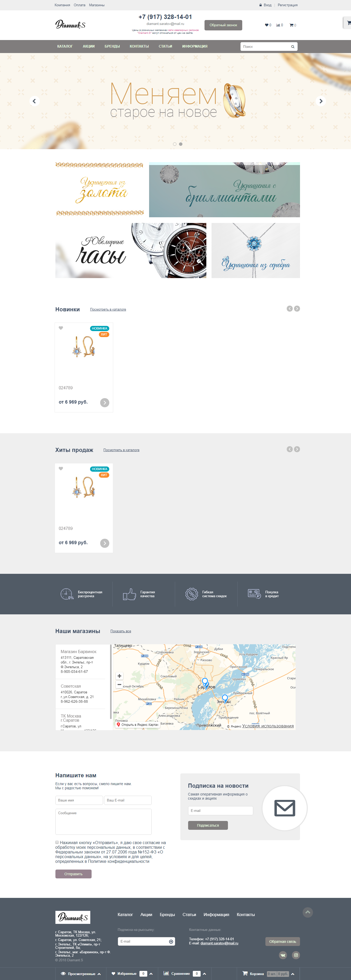Screen dimensions: 351x980
Task: Click Показать все stores link
Action: pyautogui.click(x=121, y=631)
